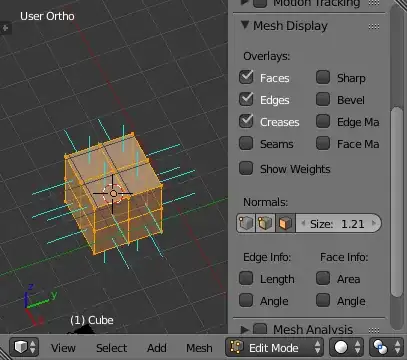Enable Face Info Area checkbox
The height and width of the screenshot is (360, 407).
(x=323, y=278)
